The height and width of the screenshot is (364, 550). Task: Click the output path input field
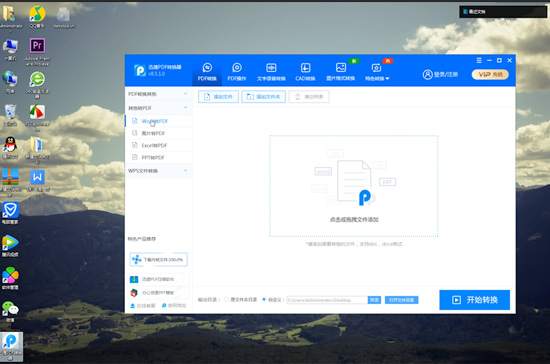tap(327, 300)
